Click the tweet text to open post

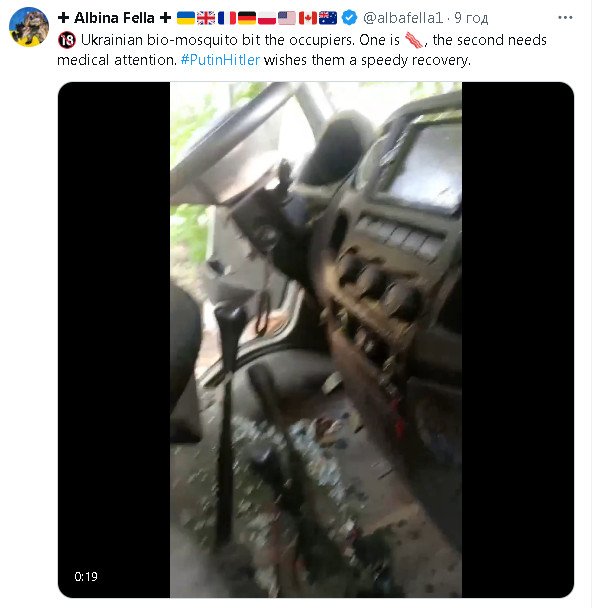pos(302,50)
